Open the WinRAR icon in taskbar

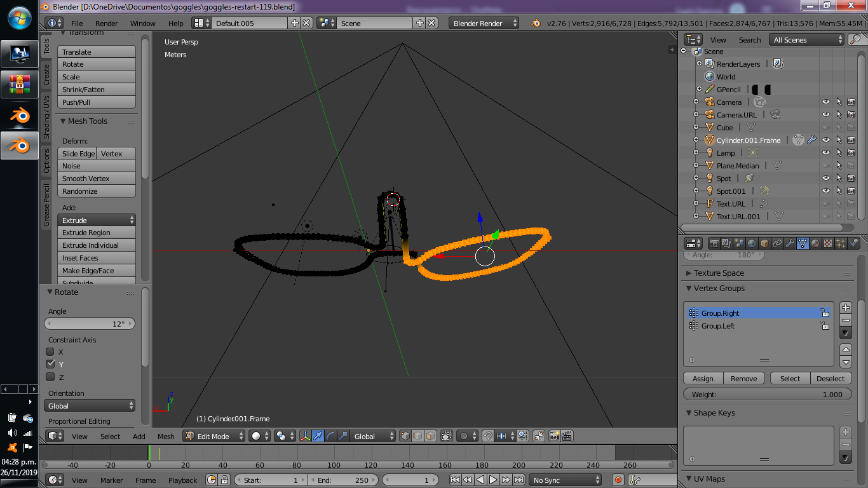tap(19, 84)
